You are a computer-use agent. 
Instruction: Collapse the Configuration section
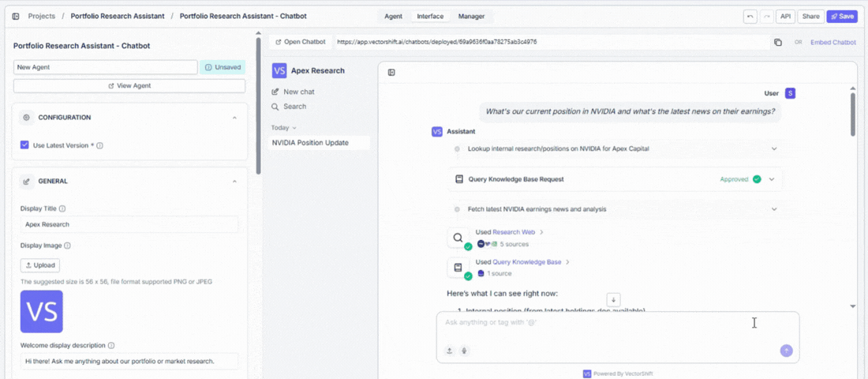tap(234, 118)
